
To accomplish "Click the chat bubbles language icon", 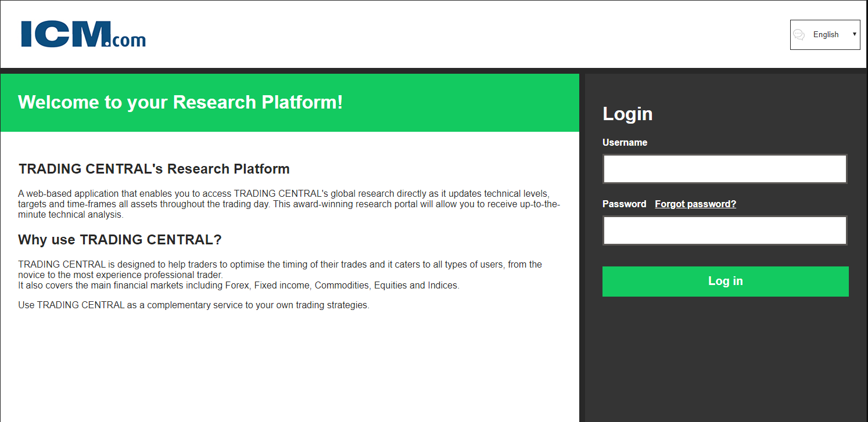I will pos(799,35).
